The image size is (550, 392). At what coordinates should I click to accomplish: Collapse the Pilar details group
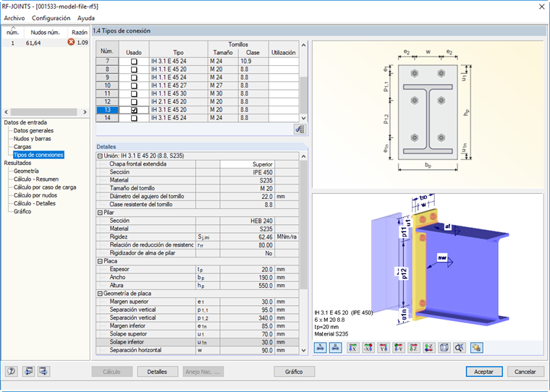(100, 213)
